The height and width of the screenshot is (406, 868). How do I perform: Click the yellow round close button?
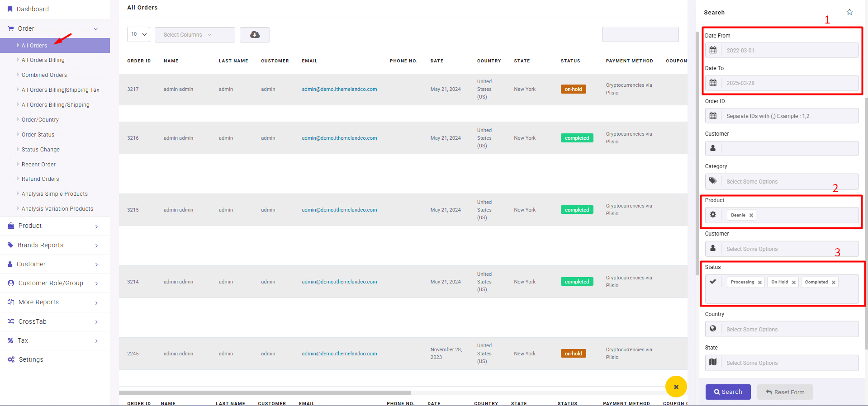676,387
